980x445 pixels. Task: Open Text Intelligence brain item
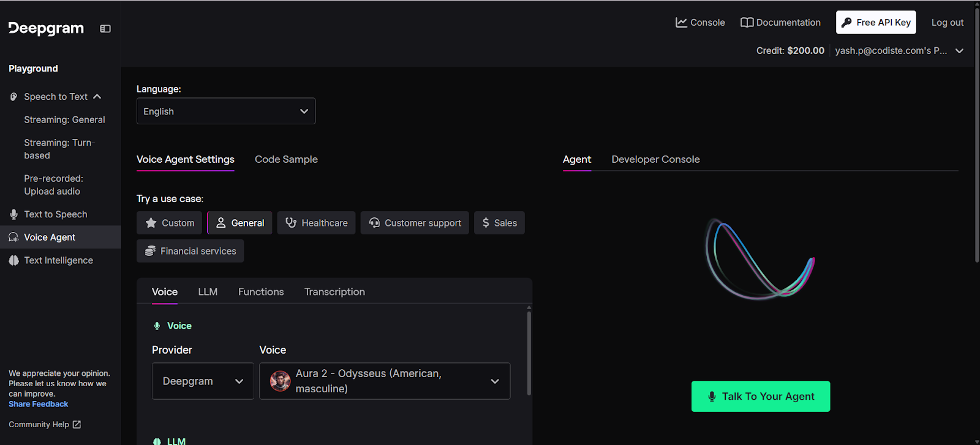58,260
